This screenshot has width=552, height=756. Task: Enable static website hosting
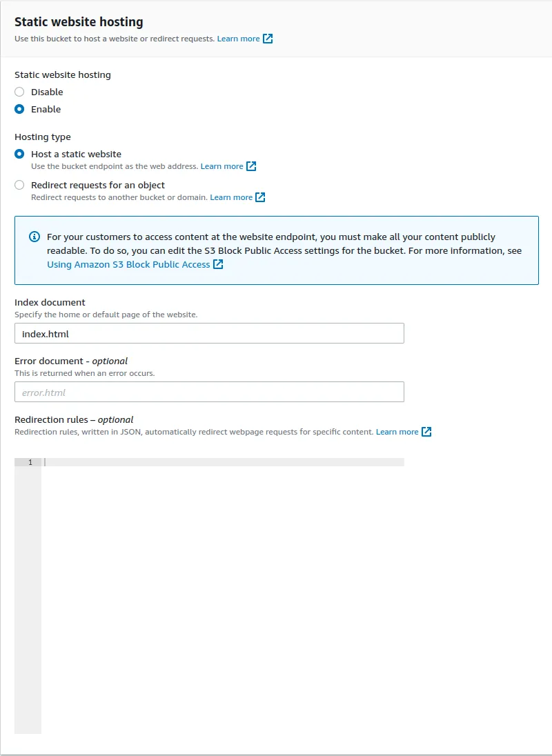click(x=19, y=109)
